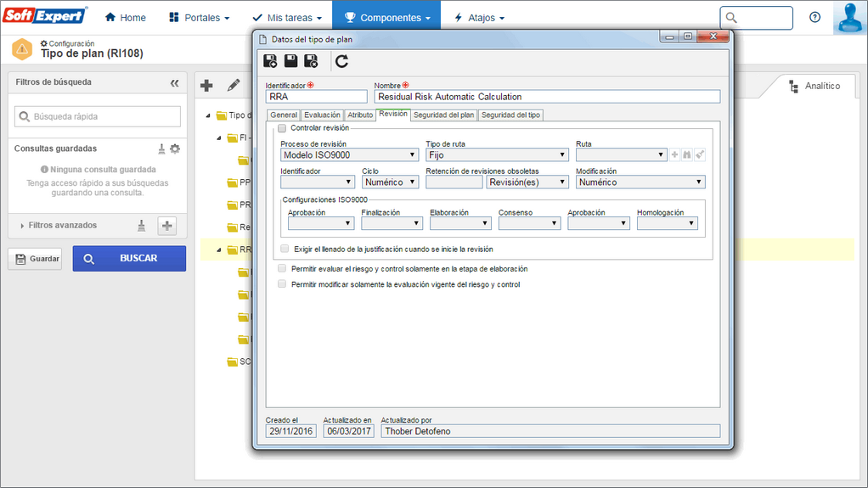Click the Analítico hierarchy icon

pos(794,87)
